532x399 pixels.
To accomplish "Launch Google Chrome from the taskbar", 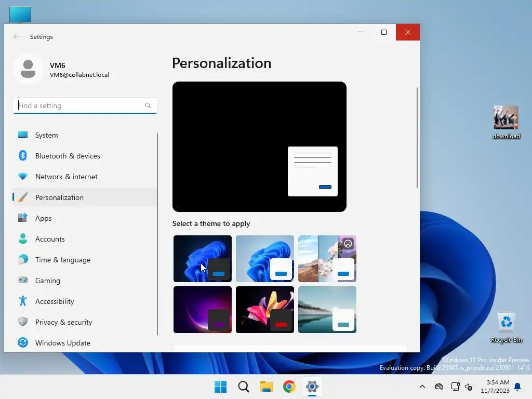I will coord(289,387).
